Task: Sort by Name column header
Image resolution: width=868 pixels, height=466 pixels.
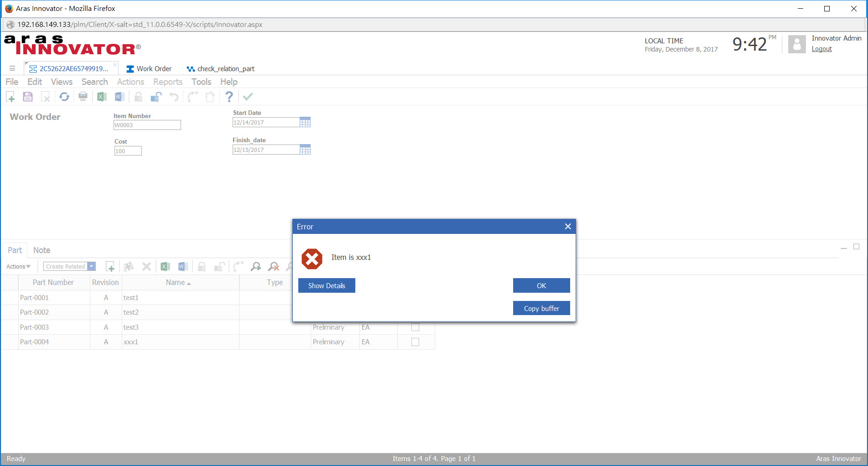Action: point(180,282)
